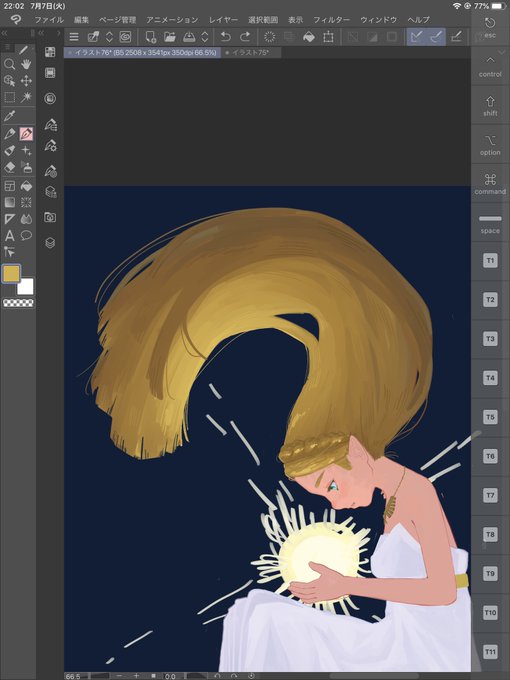The width and height of the screenshot is (510, 680).
Task: Select the Pen tool
Action: [10, 134]
